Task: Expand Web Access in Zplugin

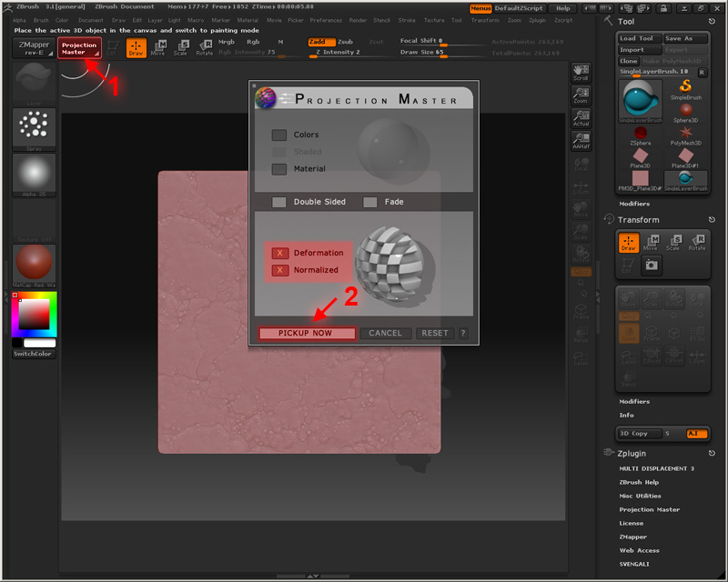Action: (x=639, y=550)
